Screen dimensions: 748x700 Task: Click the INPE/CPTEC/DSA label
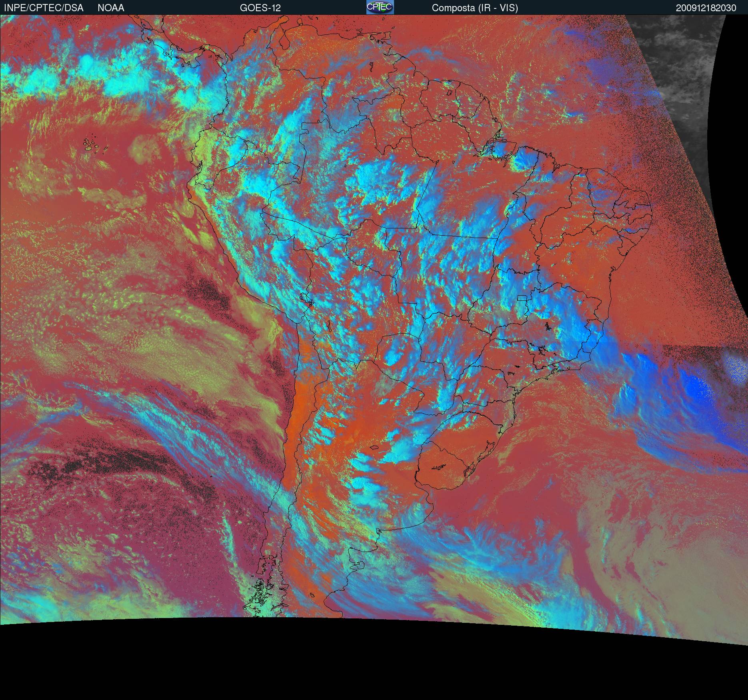(44, 8)
